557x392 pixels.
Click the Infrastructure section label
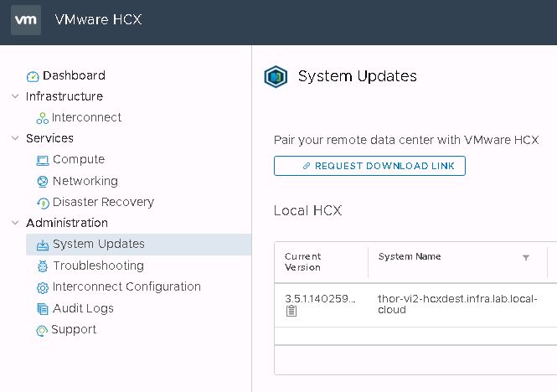point(64,96)
